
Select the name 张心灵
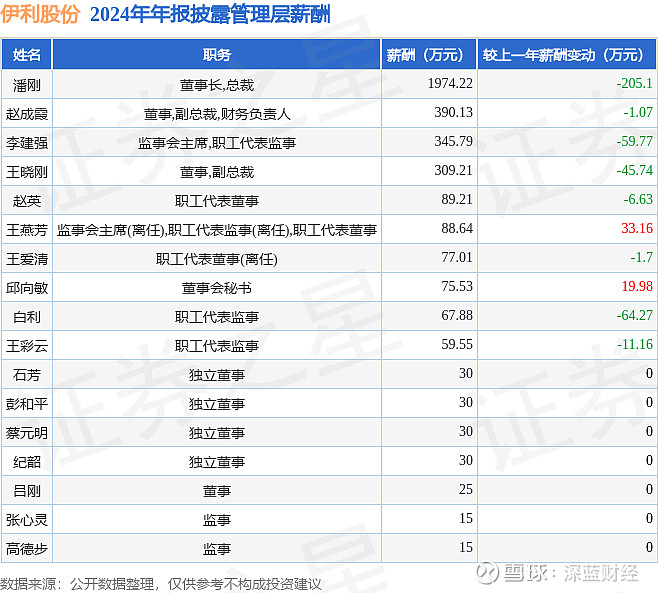pyautogui.click(x=26, y=520)
